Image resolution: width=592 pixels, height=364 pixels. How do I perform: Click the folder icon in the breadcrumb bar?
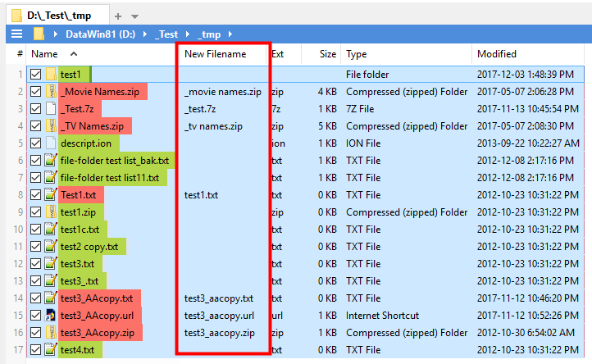tap(39, 34)
